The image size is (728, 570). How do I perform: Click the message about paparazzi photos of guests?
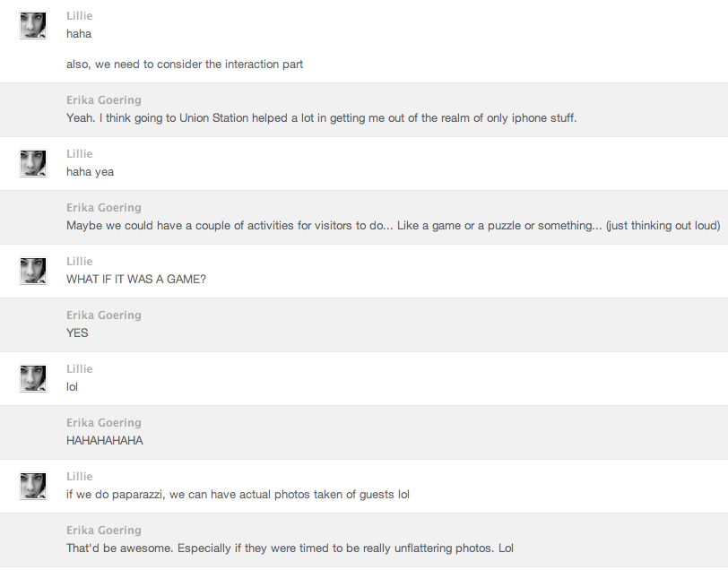click(x=238, y=495)
